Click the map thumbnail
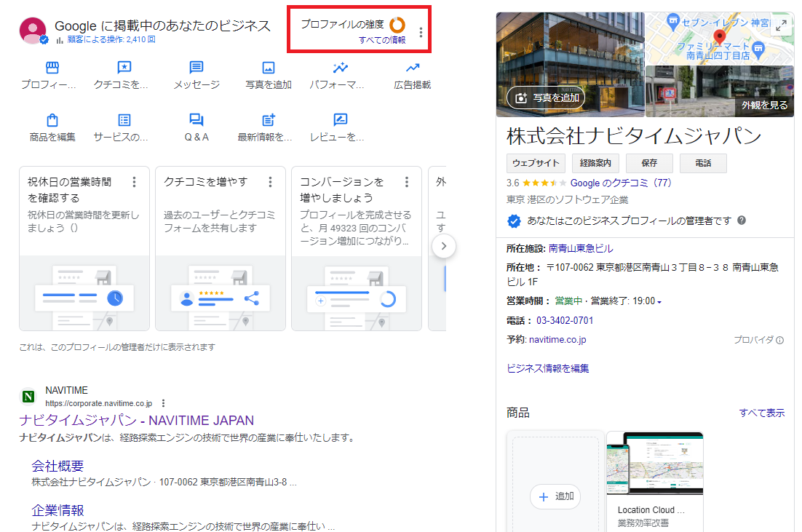The width and height of the screenshot is (802, 532). (720, 39)
